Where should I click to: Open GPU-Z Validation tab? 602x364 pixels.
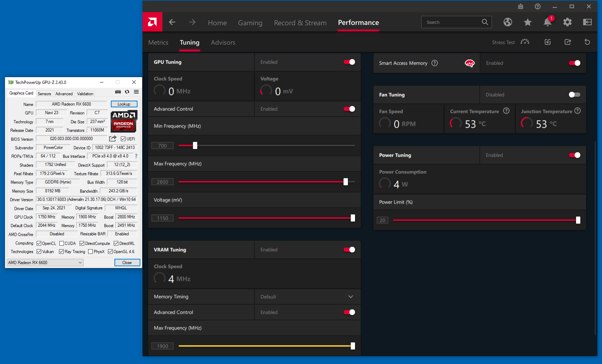(85, 94)
